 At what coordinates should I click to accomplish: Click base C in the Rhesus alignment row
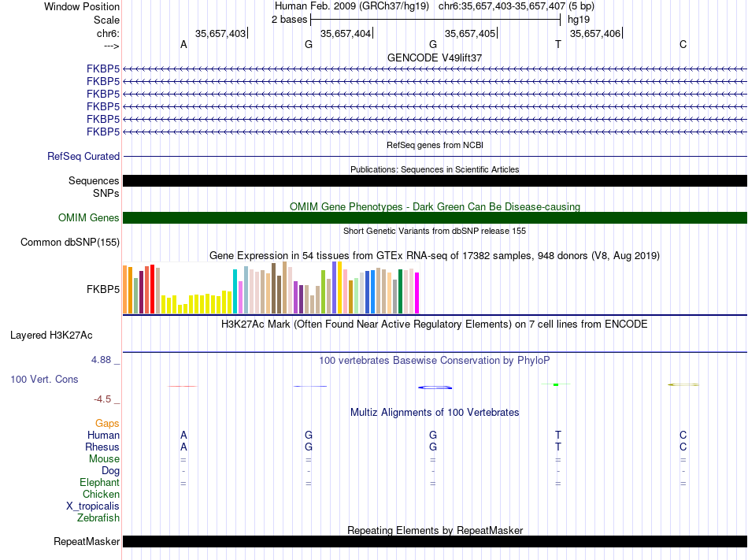tap(683, 447)
